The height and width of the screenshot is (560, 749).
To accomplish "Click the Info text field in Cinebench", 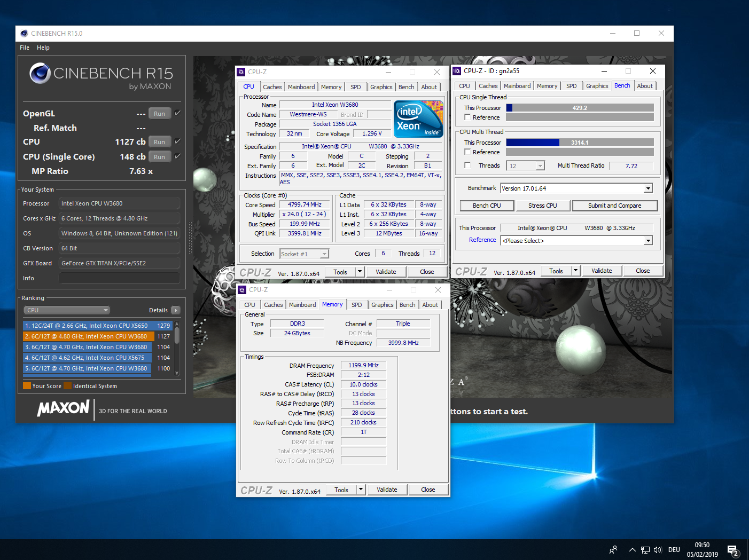I will coord(119,278).
